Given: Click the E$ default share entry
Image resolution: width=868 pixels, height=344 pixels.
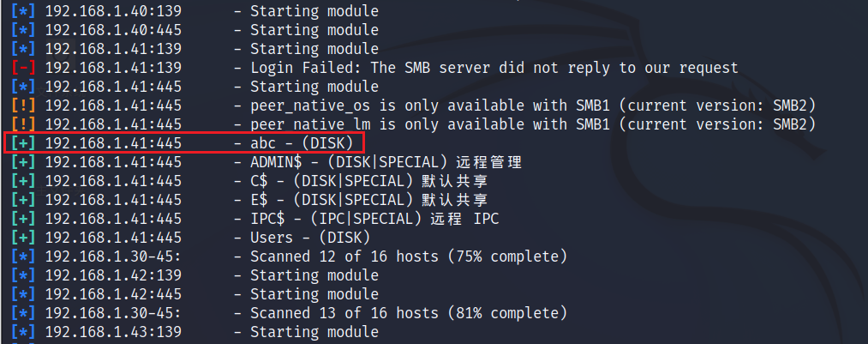Looking at the screenshot, I should [368, 200].
